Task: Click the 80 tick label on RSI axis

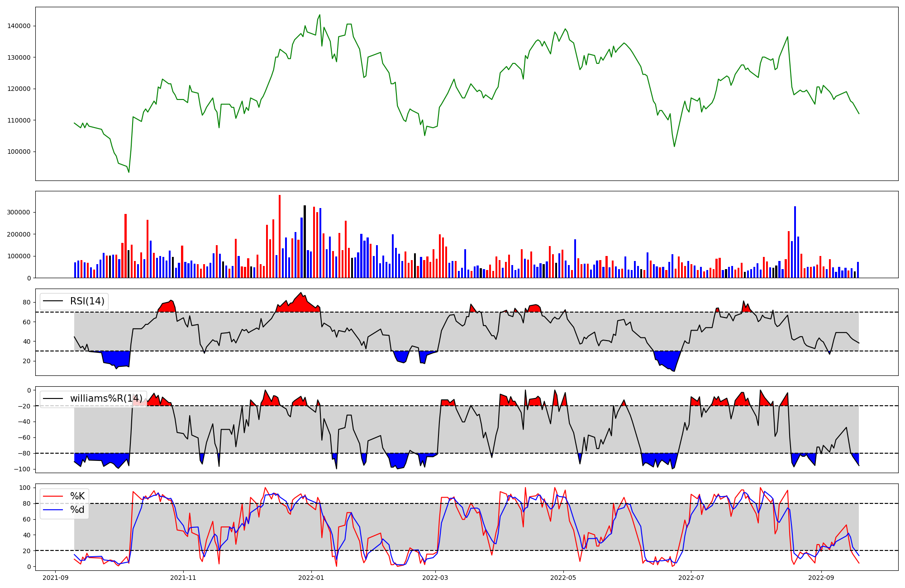Action: coord(27,303)
